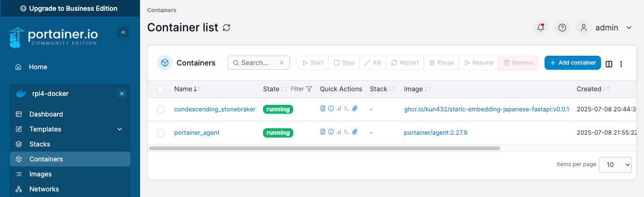Sort by State column
This screenshot has width=644, height=197.
[x=275, y=89]
